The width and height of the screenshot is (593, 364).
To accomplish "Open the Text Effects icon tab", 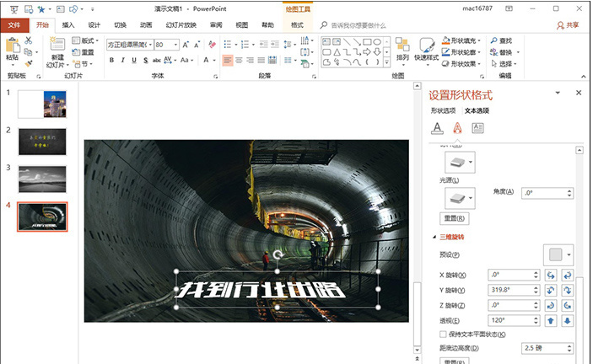I will pyautogui.click(x=457, y=128).
